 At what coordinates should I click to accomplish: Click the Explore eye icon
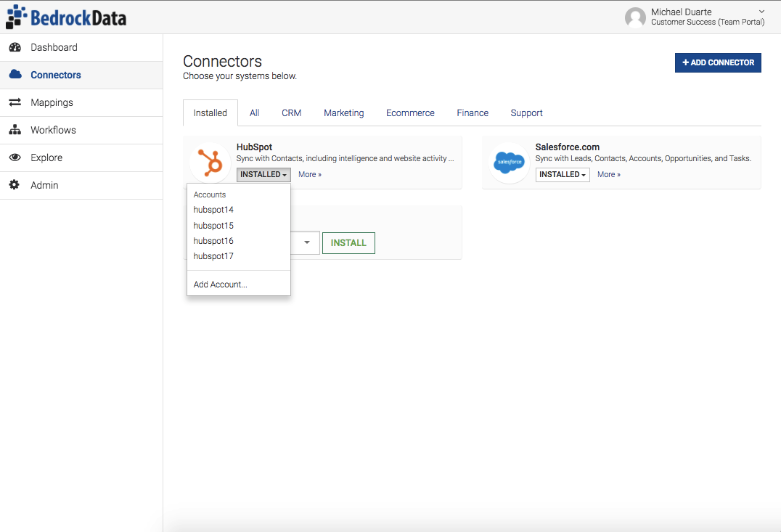point(15,157)
